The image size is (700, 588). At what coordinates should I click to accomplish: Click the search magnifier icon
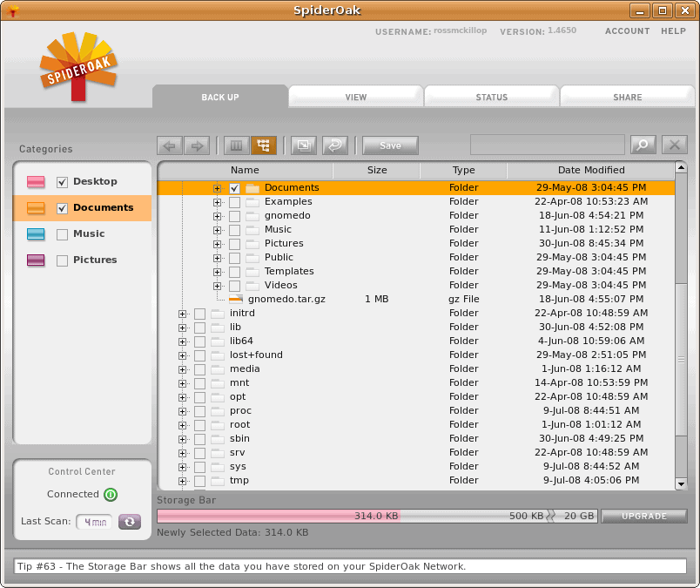pos(643,145)
